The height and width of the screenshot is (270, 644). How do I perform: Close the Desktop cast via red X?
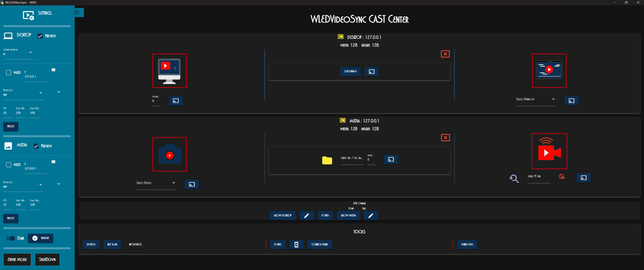[x=445, y=54]
